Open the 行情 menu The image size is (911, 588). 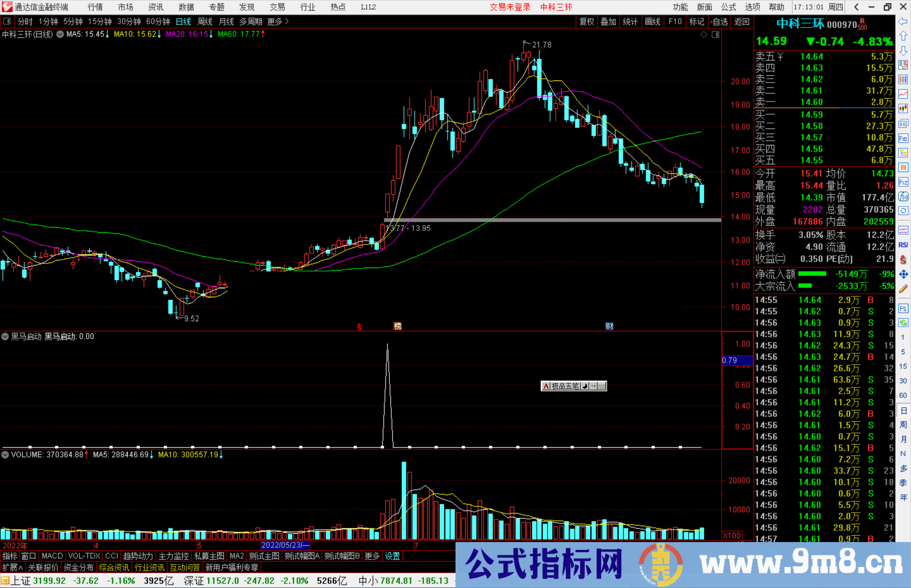click(x=95, y=7)
